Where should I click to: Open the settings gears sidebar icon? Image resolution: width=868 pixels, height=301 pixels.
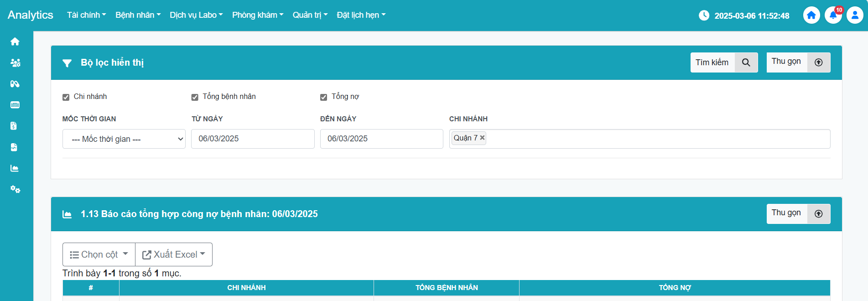tap(15, 189)
